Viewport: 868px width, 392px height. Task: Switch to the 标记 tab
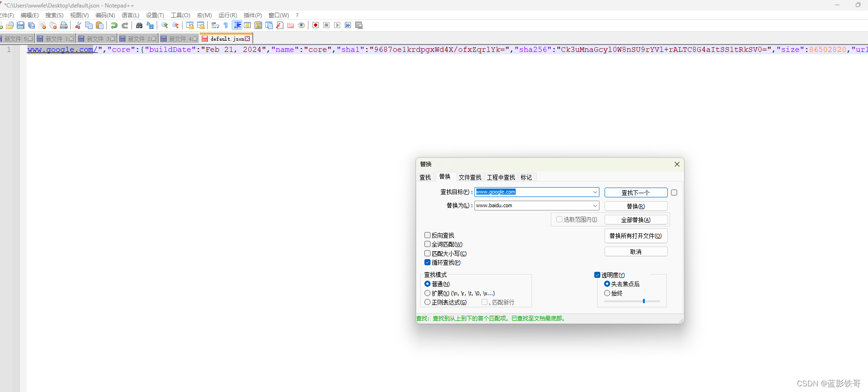pos(526,177)
